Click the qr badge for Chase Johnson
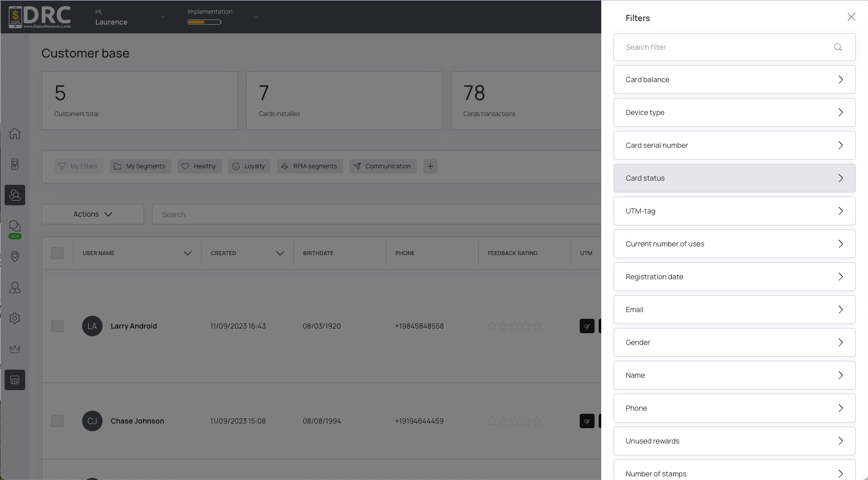868x480 pixels. point(587,421)
